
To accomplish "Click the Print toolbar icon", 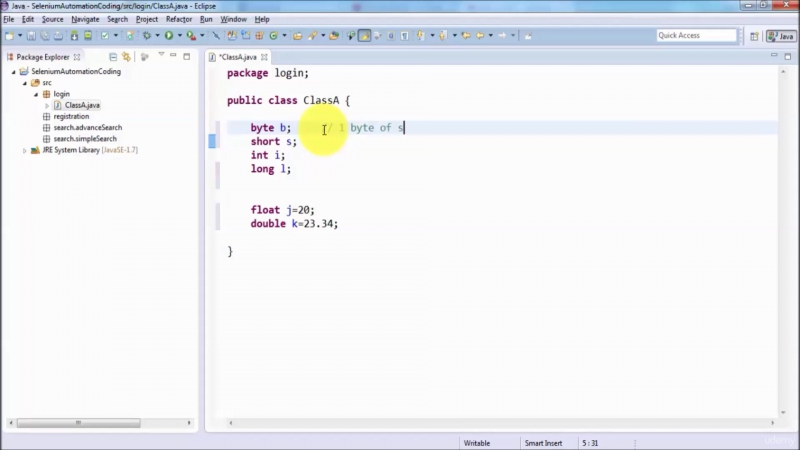I will pos(59,36).
